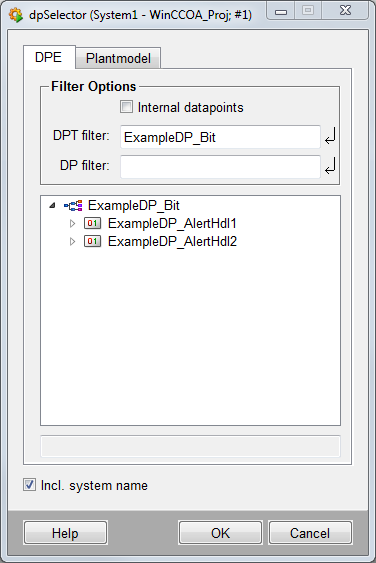Expand the ExampleDP_AlertHdl1 node

(72, 224)
